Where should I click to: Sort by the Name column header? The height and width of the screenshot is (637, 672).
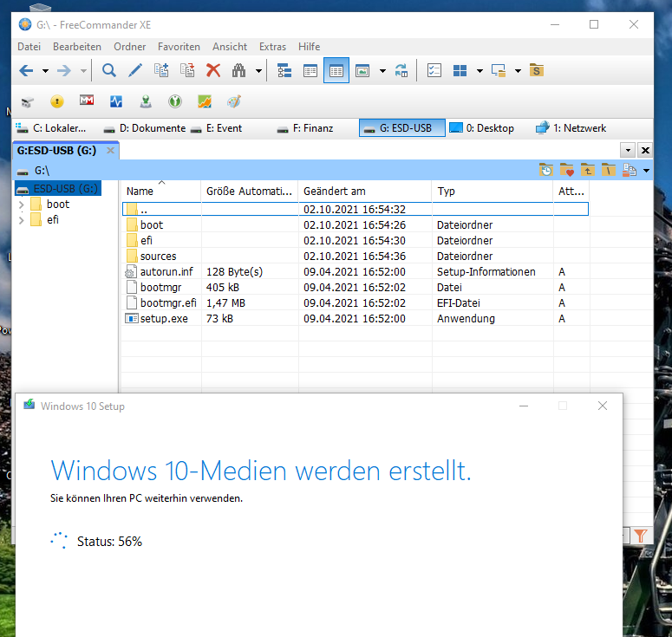point(160,191)
